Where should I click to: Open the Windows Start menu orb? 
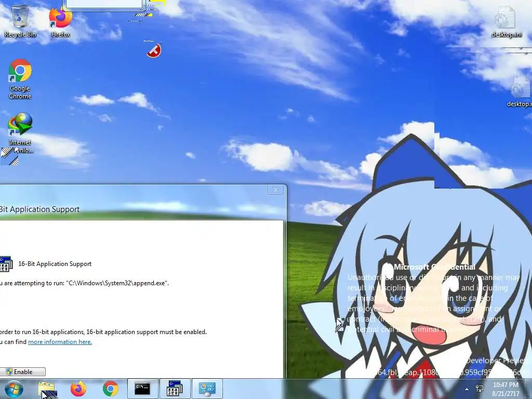[14, 389]
